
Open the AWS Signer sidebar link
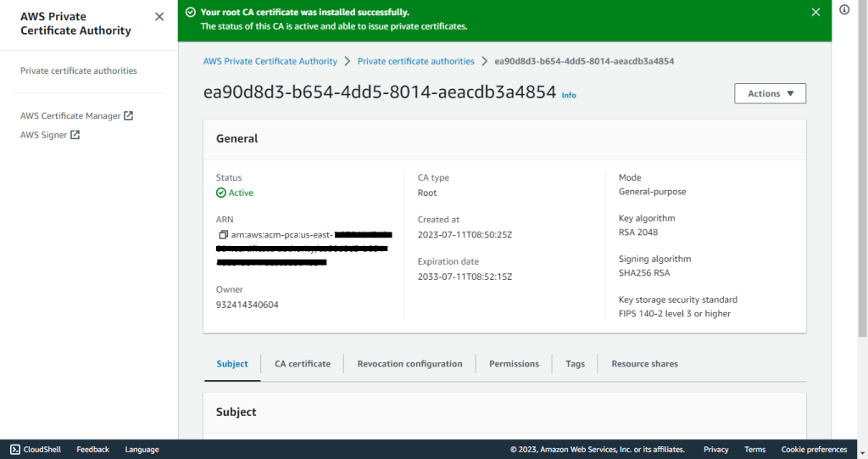pos(44,135)
